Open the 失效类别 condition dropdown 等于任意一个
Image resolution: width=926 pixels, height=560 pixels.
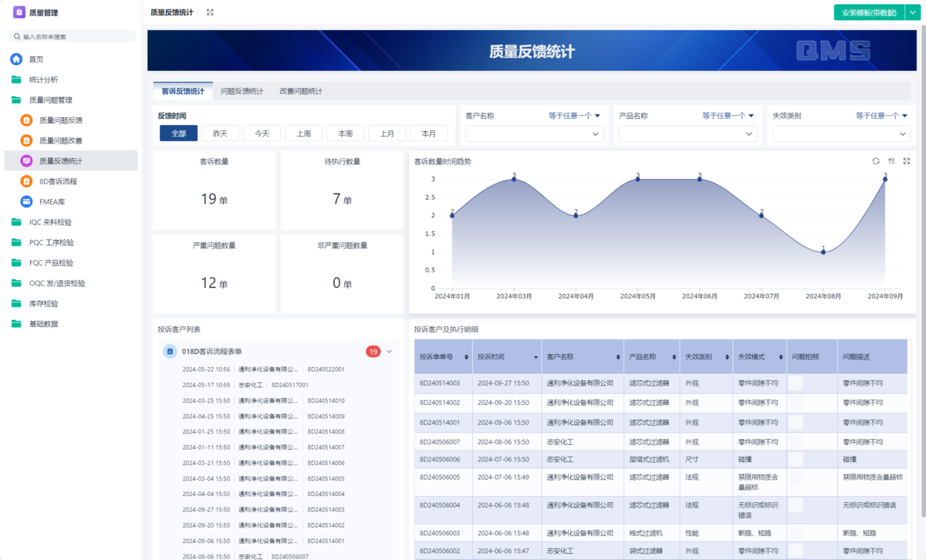click(881, 116)
